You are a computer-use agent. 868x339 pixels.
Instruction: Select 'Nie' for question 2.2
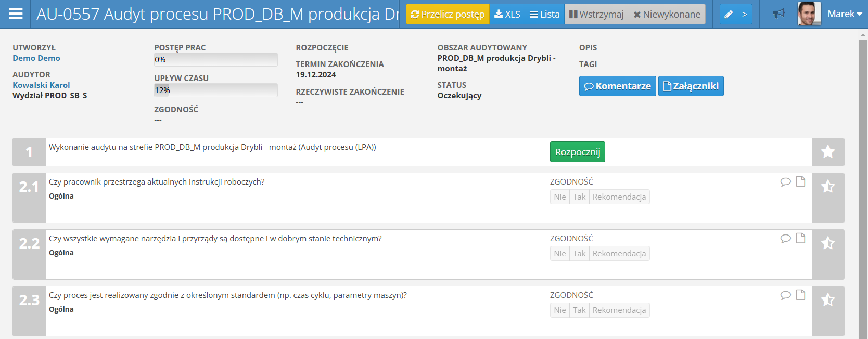559,254
